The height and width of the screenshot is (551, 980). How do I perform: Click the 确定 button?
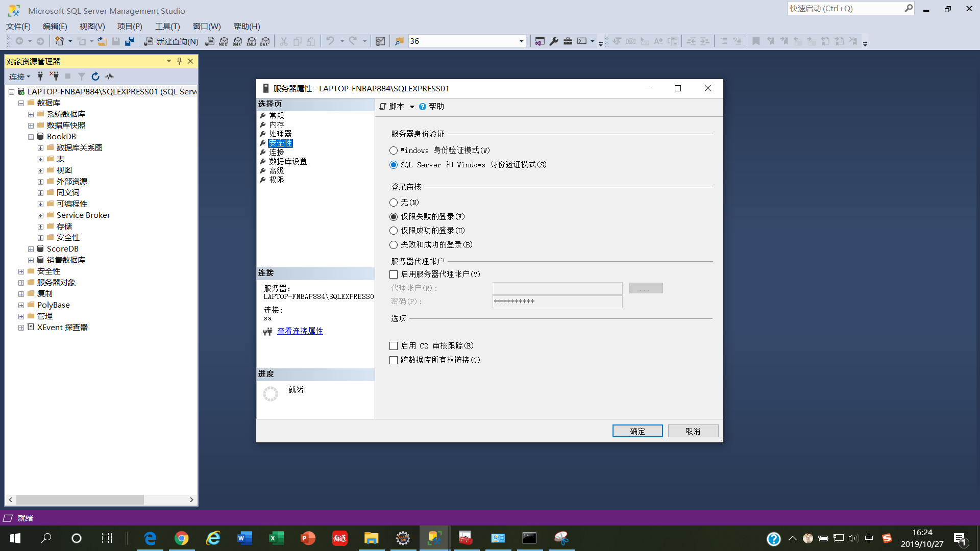coord(638,431)
